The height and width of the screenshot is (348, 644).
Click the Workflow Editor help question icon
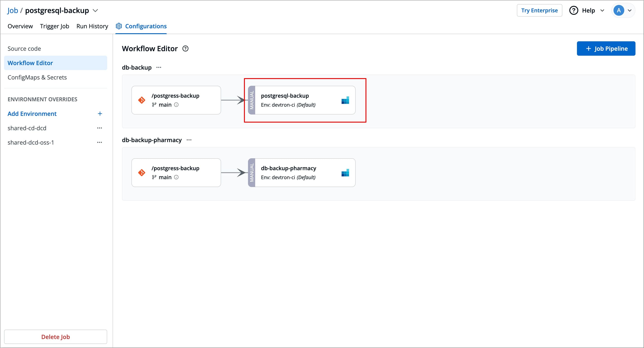click(185, 48)
